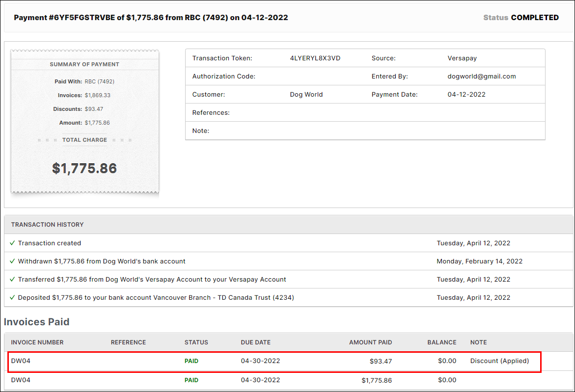575x392 pixels.
Task: Click the Amount value '$1,775.86' in summary
Action: click(x=97, y=123)
